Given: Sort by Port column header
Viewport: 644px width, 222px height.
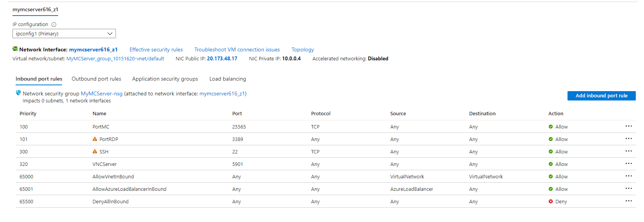Looking at the screenshot, I should click(x=237, y=113).
